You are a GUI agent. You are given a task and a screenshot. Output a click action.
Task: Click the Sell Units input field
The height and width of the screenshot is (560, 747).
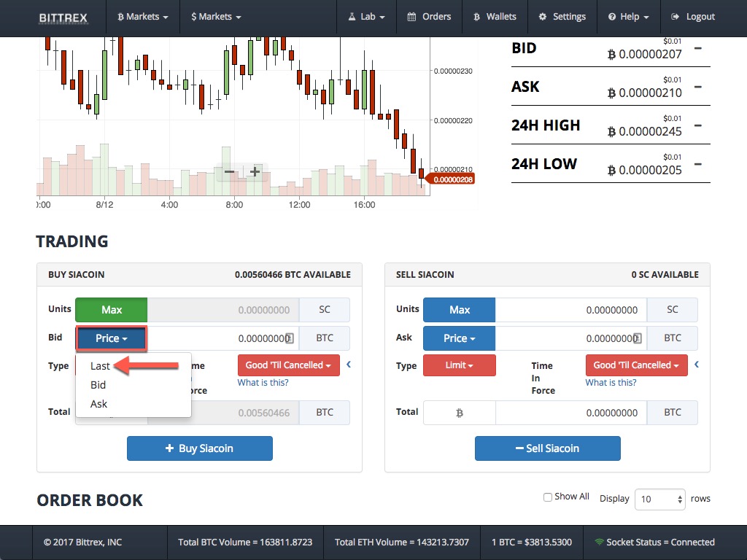point(571,309)
